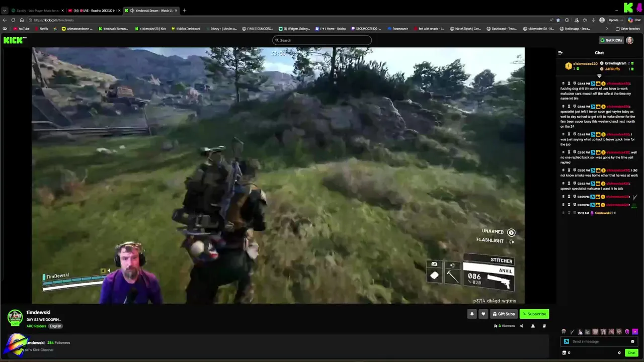Report the stream with the warning triangle icon
The height and width of the screenshot is (362, 644).
click(x=533, y=326)
